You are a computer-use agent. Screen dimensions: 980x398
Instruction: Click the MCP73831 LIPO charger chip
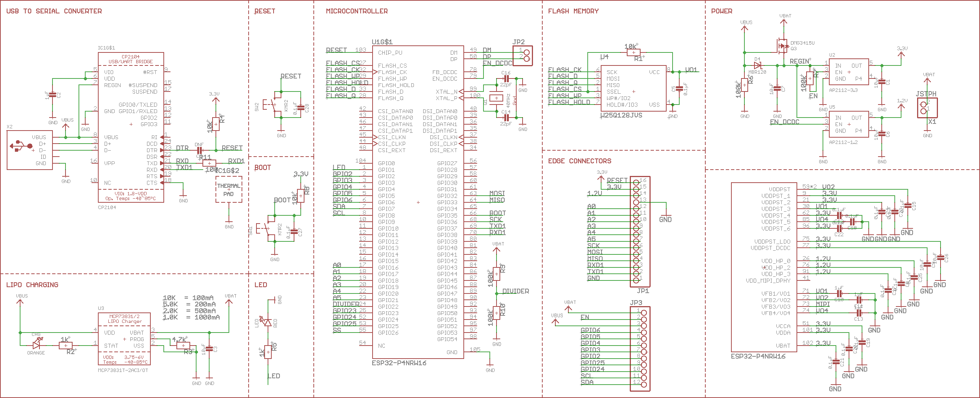point(124,339)
